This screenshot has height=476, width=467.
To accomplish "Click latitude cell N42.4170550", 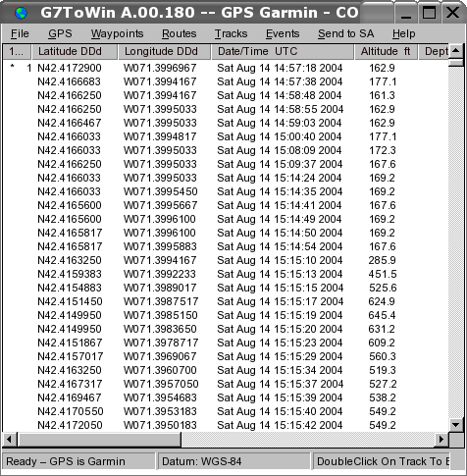I will (71, 411).
